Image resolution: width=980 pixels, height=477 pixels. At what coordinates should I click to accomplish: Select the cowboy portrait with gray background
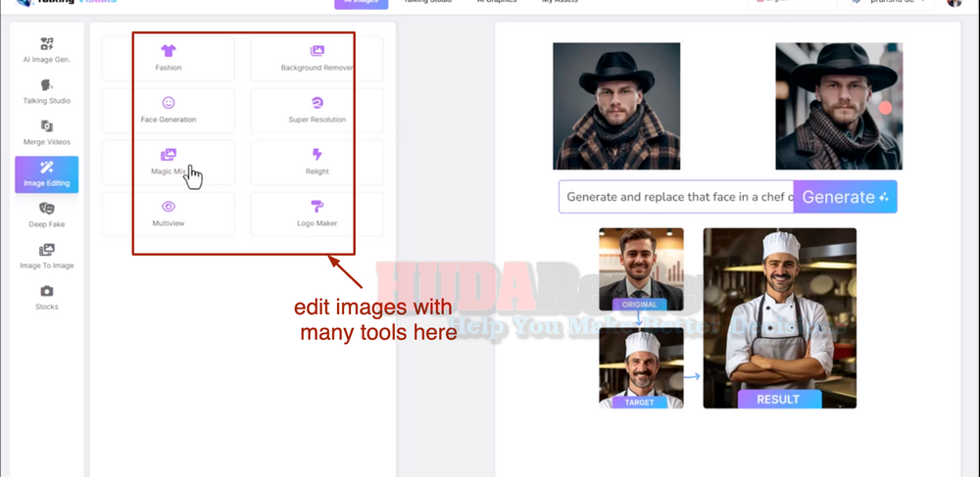[616, 106]
